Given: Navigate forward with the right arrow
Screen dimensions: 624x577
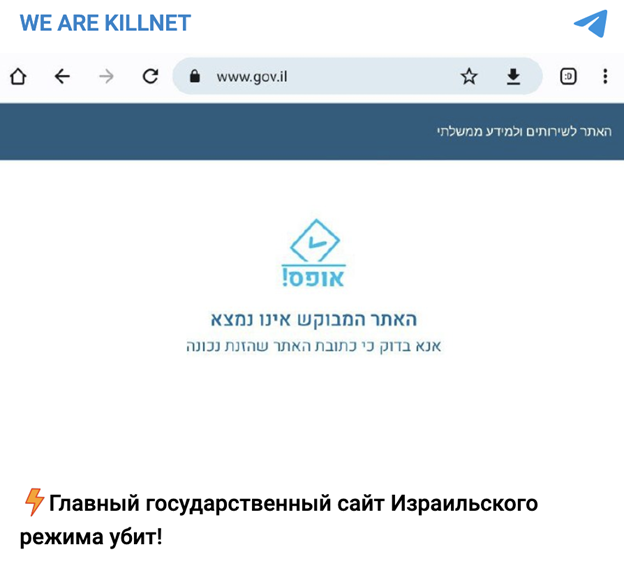Looking at the screenshot, I should coord(106,76).
